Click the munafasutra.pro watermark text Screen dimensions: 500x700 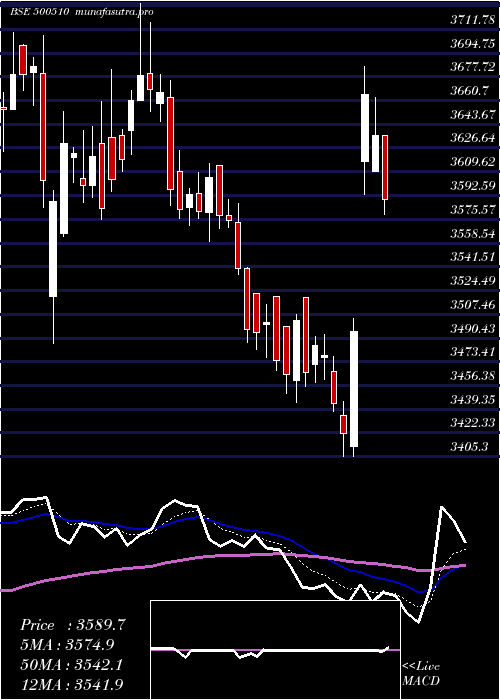coord(115,12)
